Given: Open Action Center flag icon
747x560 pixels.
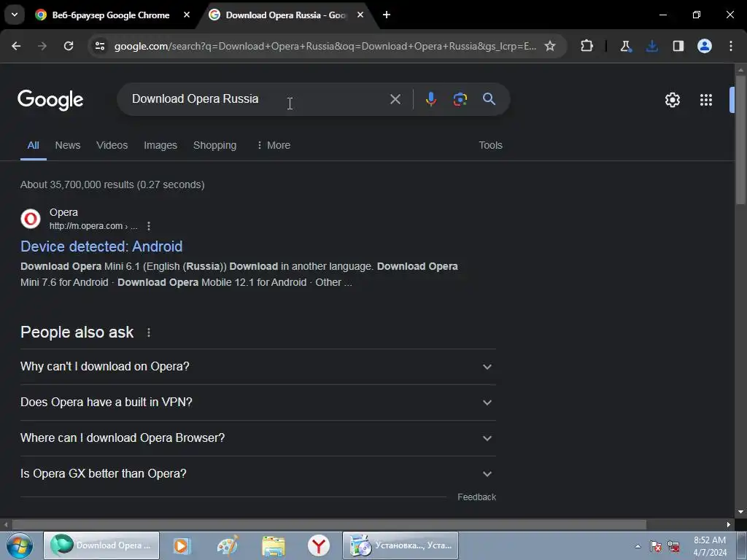Looking at the screenshot, I should pos(656,546).
